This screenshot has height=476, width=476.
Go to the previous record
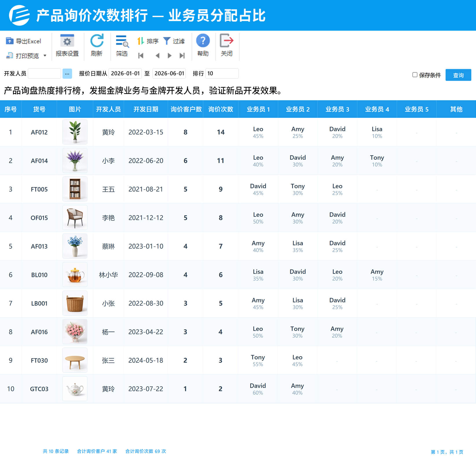pos(157,56)
